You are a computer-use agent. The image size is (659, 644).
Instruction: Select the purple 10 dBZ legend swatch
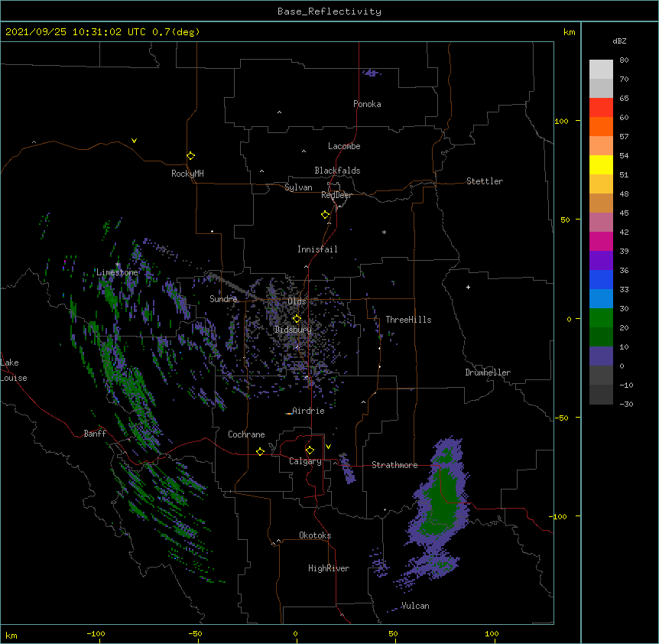pyautogui.click(x=601, y=356)
